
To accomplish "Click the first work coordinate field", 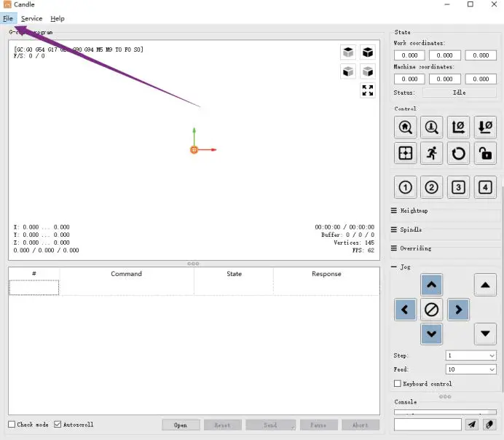I will [409, 55].
